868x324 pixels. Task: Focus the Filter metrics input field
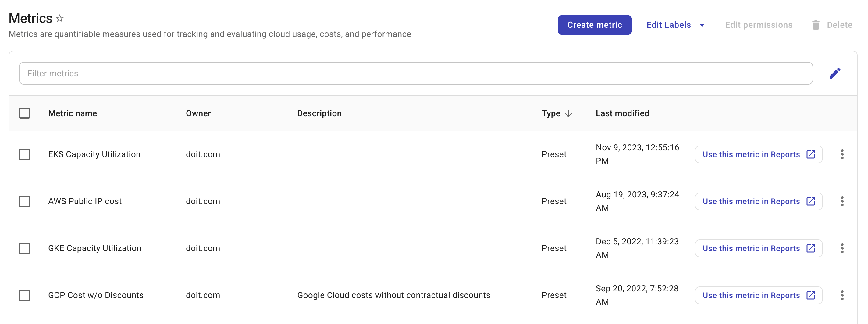pyautogui.click(x=415, y=73)
